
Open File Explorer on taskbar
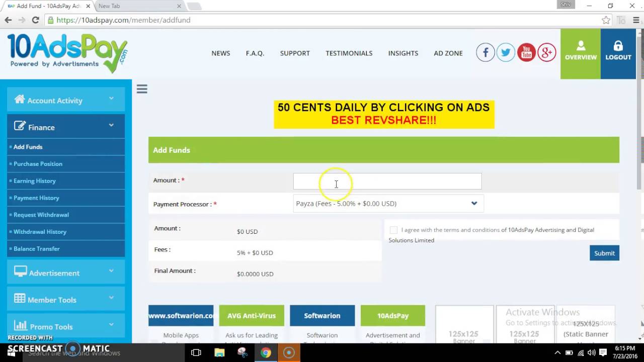[219, 352]
